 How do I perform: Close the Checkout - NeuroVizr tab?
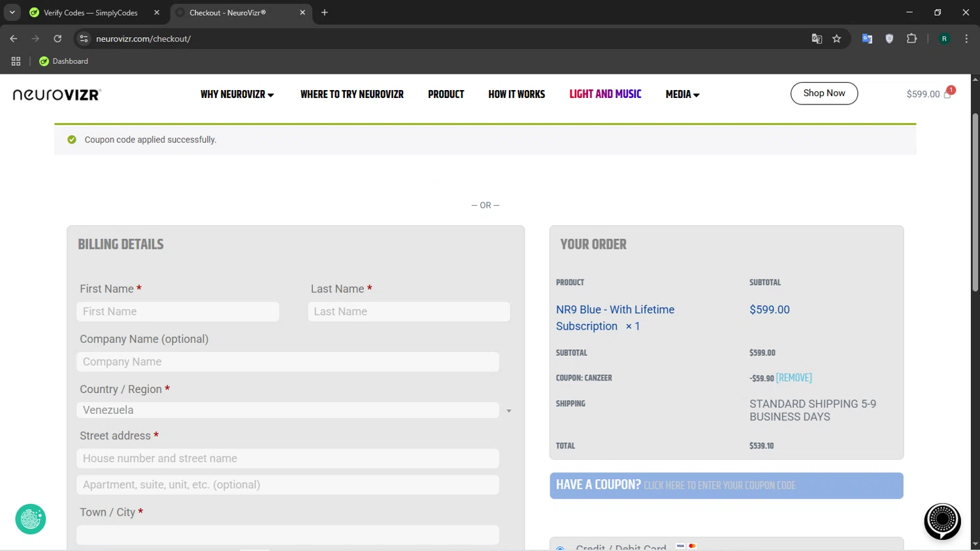302,12
